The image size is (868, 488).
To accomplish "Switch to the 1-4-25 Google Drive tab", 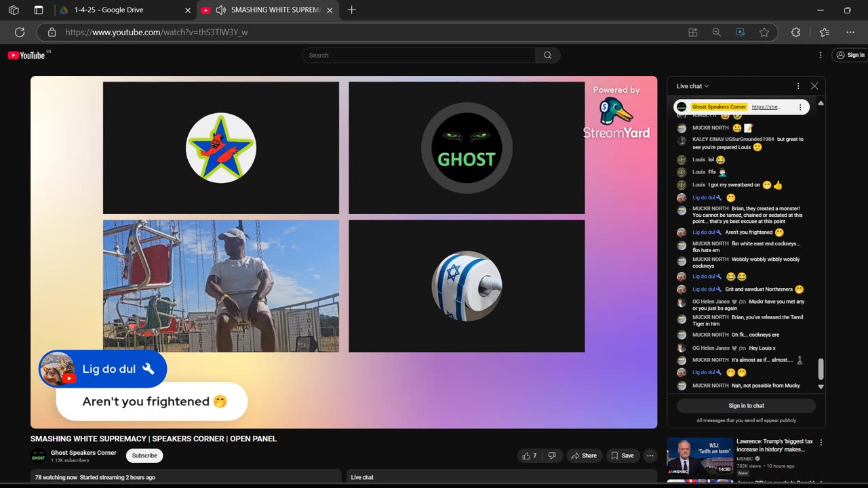I will pos(125,10).
